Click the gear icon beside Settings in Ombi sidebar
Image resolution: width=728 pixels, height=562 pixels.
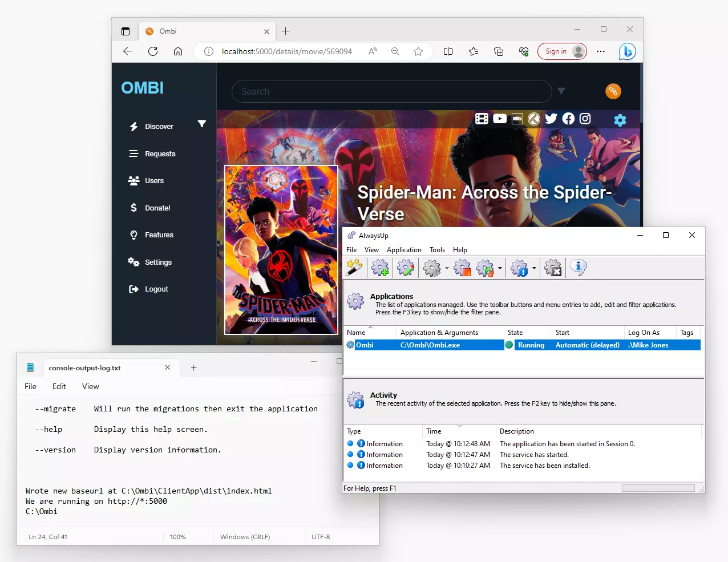pyautogui.click(x=134, y=262)
